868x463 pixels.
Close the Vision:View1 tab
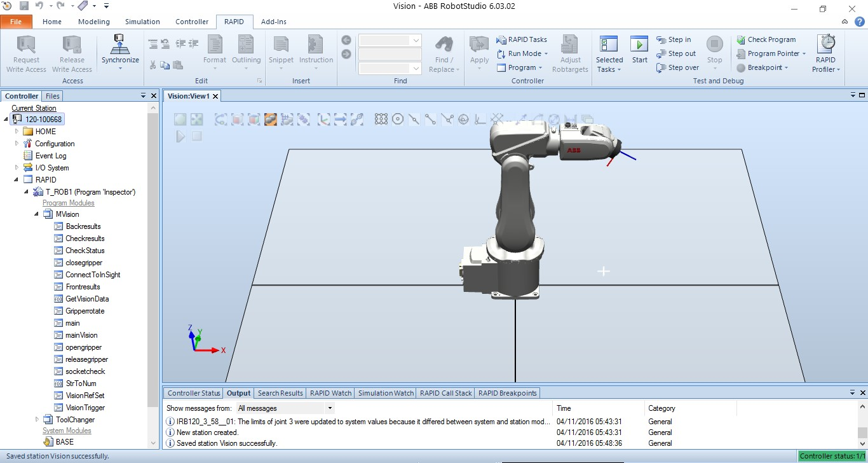pos(215,96)
